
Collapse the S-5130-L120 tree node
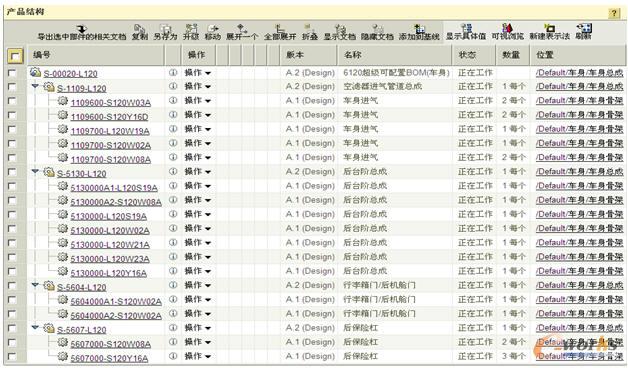click(35, 171)
